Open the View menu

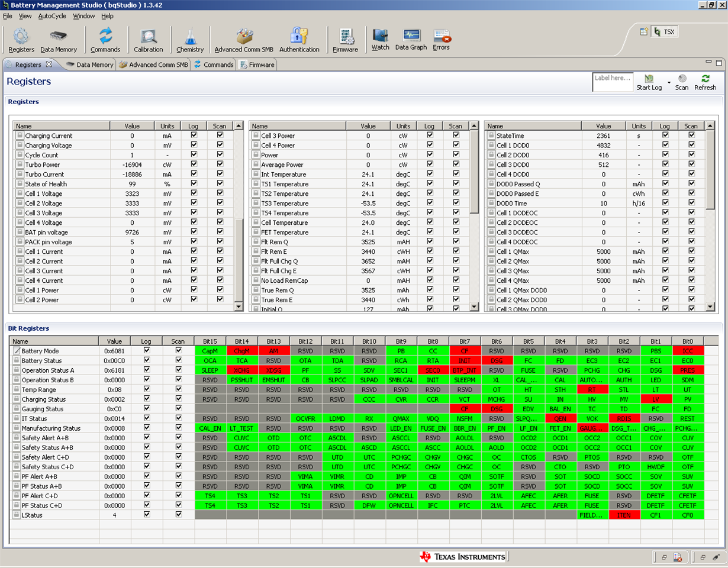25,16
